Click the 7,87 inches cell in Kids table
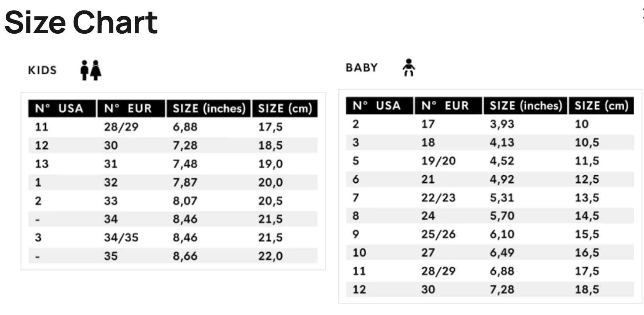This screenshot has height=315, width=644. tap(185, 182)
